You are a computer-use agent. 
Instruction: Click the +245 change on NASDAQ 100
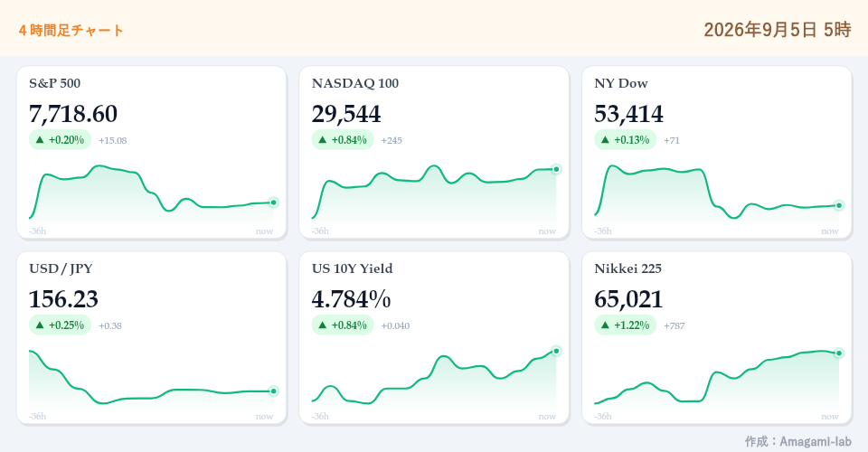point(392,140)
